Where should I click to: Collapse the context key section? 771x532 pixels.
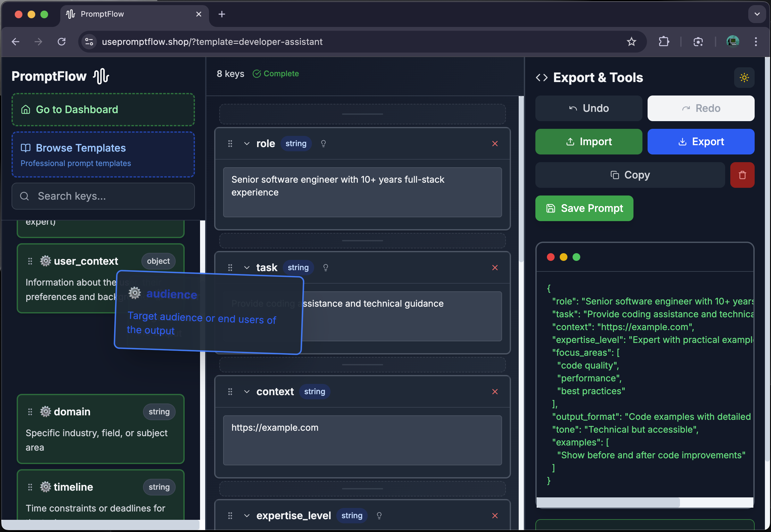tap(247, 392)
